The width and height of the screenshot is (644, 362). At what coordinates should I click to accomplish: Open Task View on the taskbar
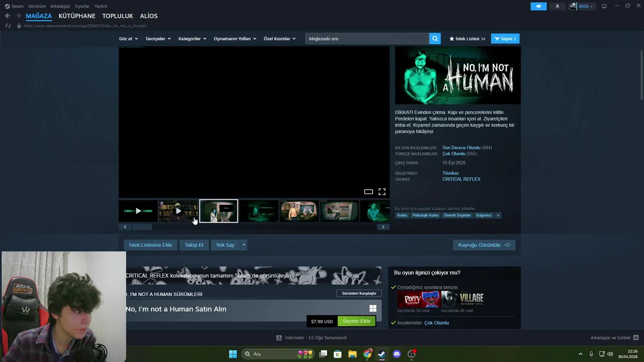pos(323,354)
